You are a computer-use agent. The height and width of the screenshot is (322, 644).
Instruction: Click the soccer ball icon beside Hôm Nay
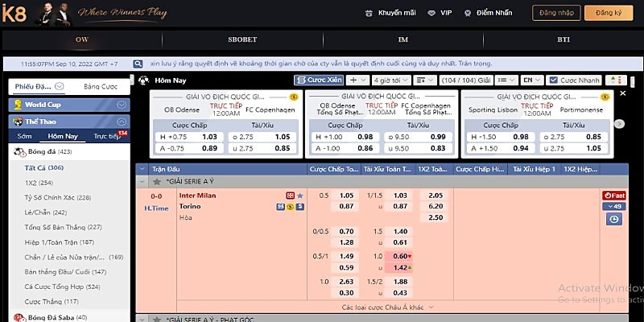pyautogui.click(x=143, y=80)
